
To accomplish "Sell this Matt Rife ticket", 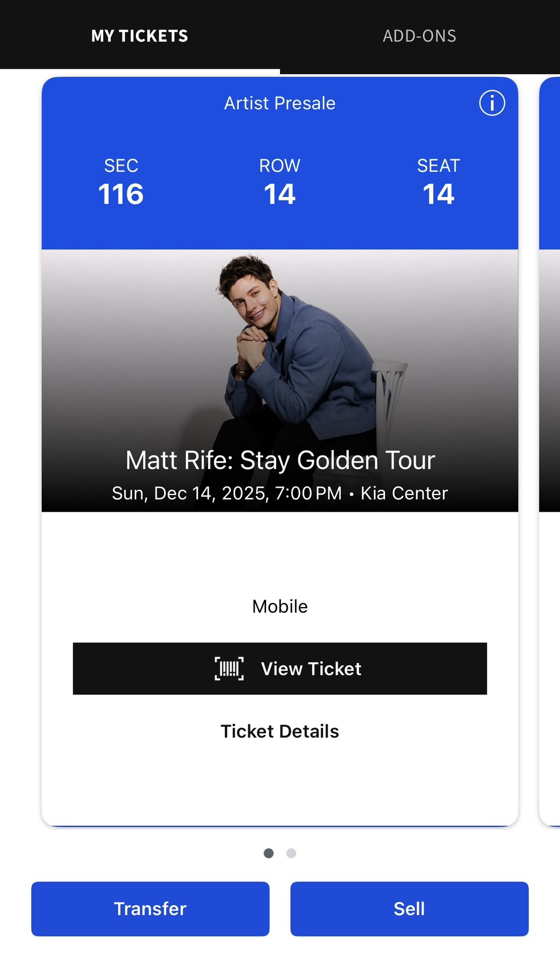I will 409,908.
